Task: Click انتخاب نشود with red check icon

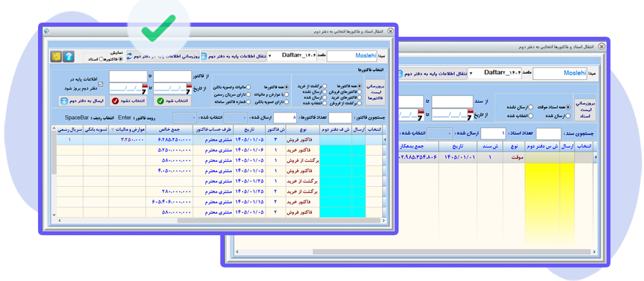Action: 128,101
